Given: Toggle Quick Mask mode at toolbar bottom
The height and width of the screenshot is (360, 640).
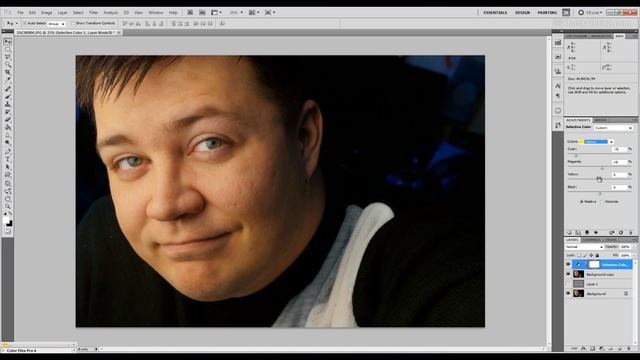Looking at the screenshot, I should (7, 231).
